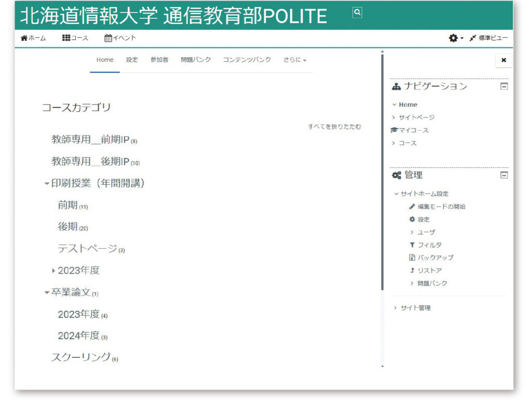Open the gear settings menu icon

[453, 38]
